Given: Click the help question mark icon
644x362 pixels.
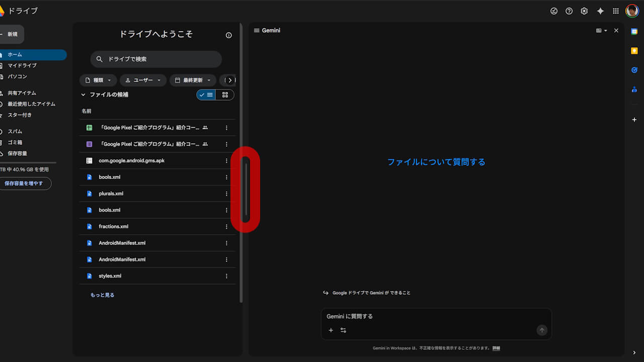Looking at the screenshot, I should pyautogui.click(x=569, y=11).
